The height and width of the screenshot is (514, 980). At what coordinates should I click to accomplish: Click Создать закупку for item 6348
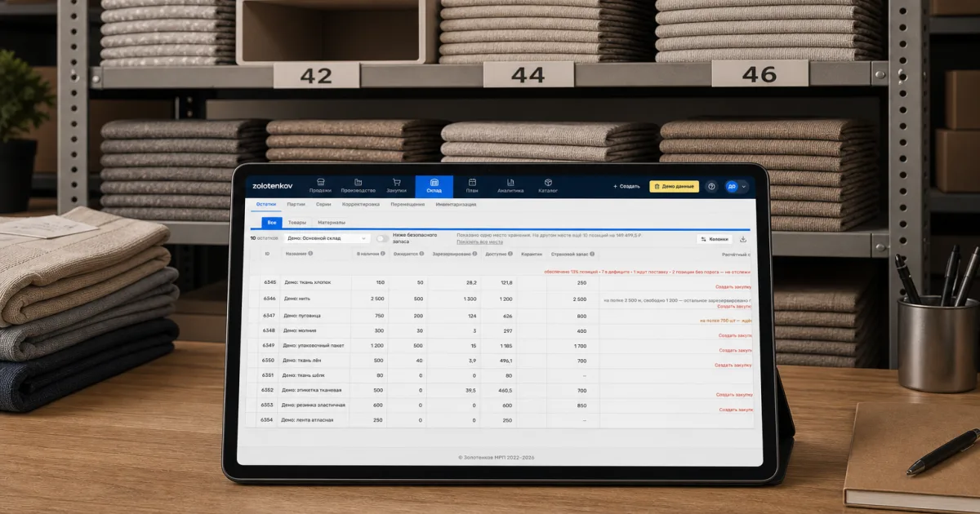(735, 335)
